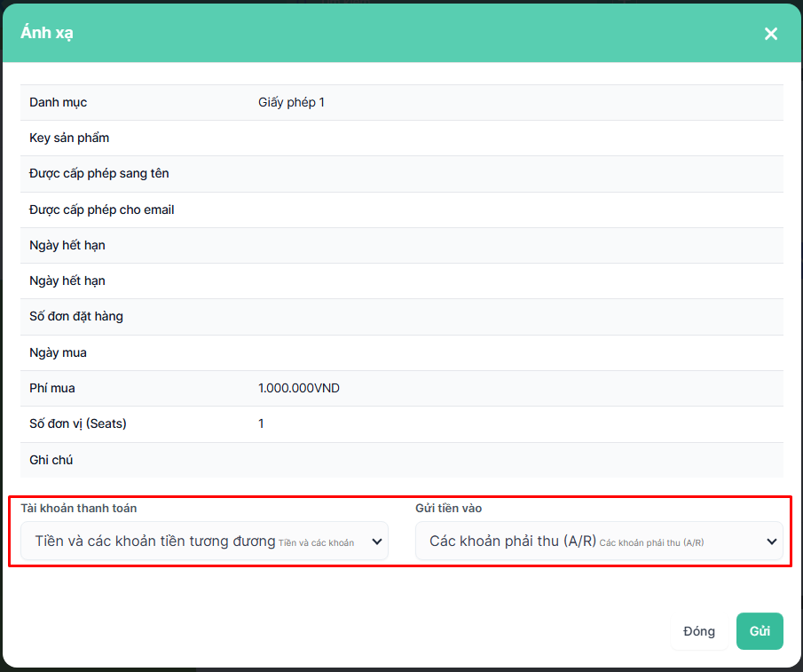Image resolution: width=803 pixels, height=672 pixels.
Task: Click the Gửi tiền vào field label
Action: pyautogui.click(x=449, y=509)
